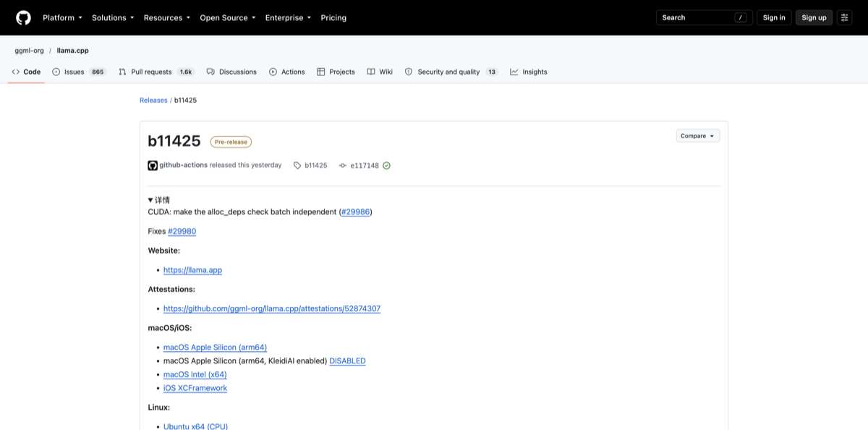868x430 pixels.
Task: Open the Code tab
Action: (x=26, y=72)
